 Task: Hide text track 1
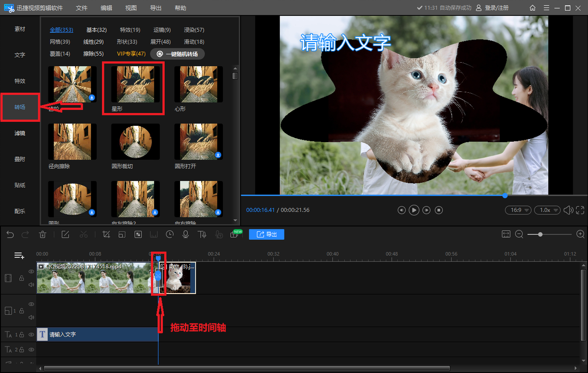(31, 335)
